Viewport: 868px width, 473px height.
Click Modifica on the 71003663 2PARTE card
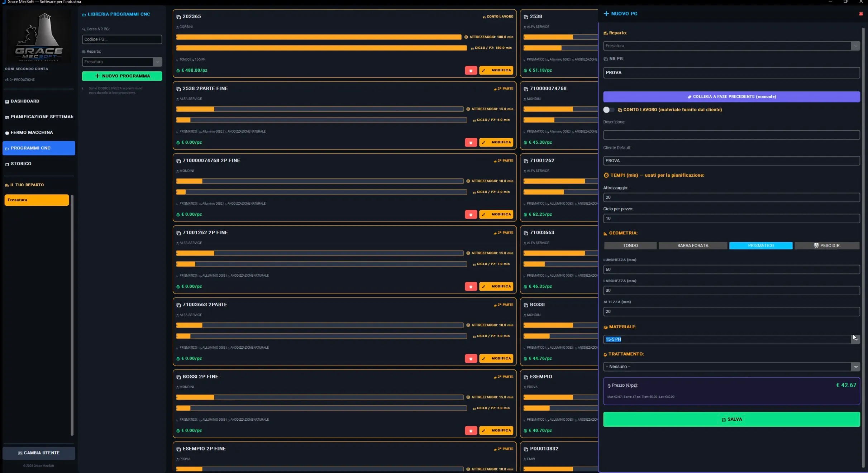click(x=496, y=359)
